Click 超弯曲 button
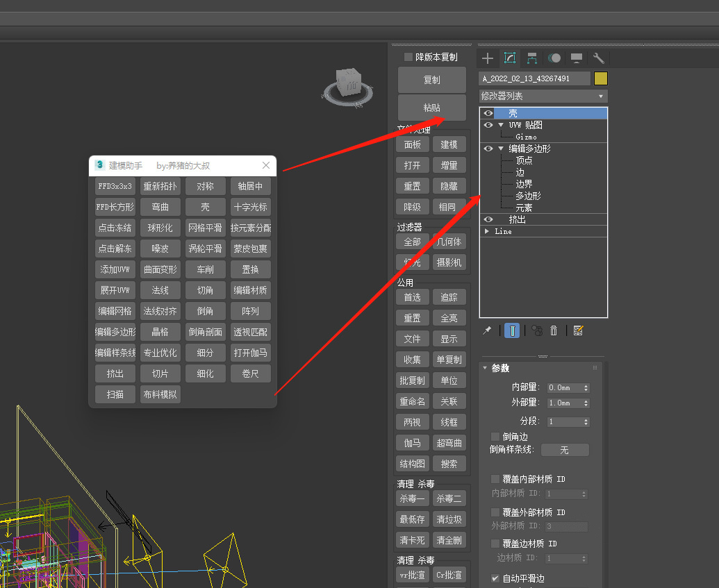Image resolution: width=719 pixels, height=588 pixels. 449,443
